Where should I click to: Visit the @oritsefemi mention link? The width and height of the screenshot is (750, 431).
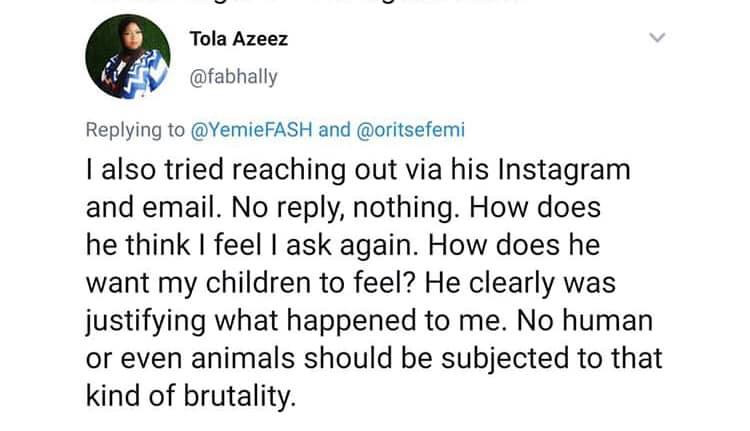point(411,130)
